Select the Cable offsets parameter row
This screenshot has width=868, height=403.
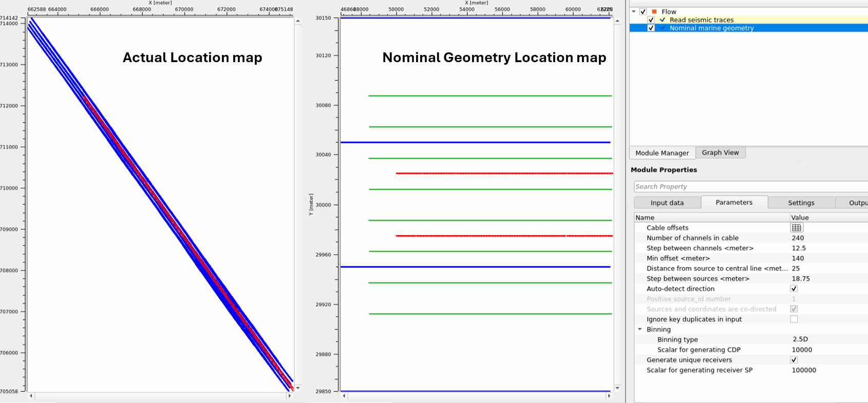(751, 228)
